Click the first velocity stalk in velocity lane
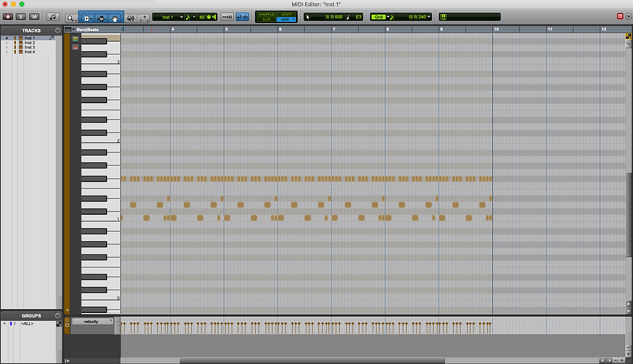Screen dimensions: 633x364 (122, 327)
